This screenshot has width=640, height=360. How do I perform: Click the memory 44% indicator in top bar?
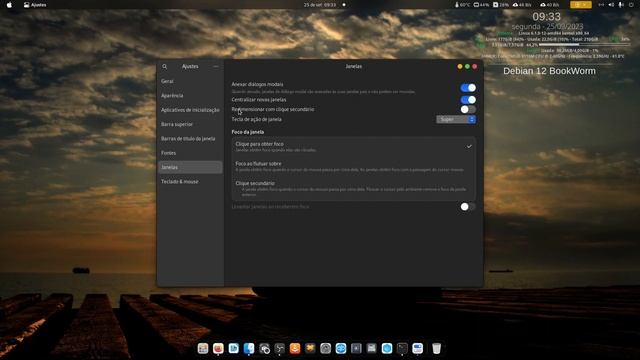pyautogui.click(x=481, y=5)
